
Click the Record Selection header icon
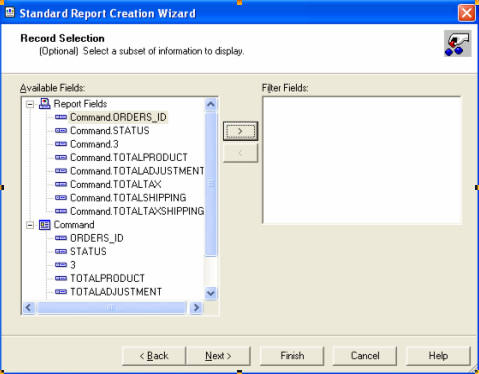coord(457,43)
